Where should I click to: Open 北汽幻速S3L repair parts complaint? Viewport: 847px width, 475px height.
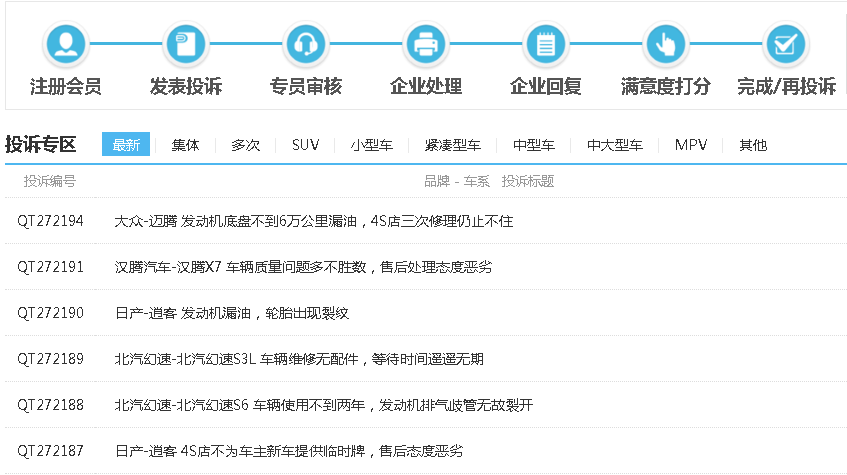(x=299, y=359)
